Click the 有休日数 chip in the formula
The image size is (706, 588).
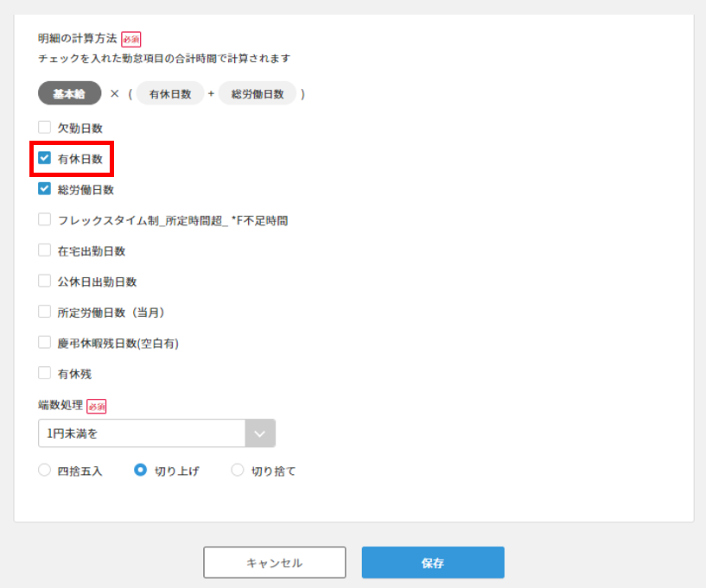coord(170,93)
